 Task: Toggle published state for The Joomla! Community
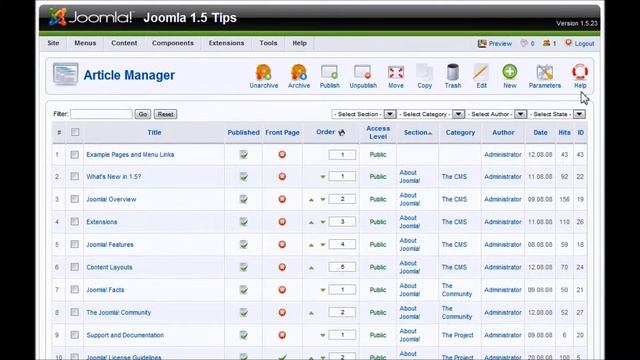click(x=244, y=313)
